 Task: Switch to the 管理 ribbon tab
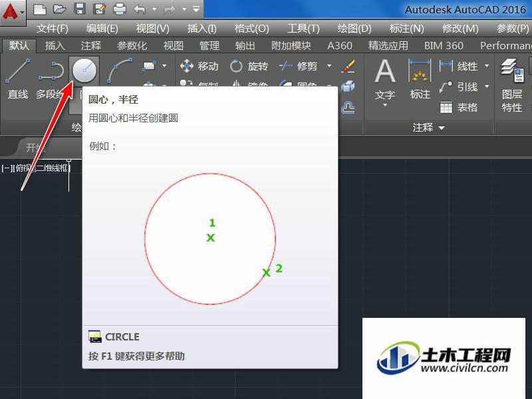coord(209,45)
